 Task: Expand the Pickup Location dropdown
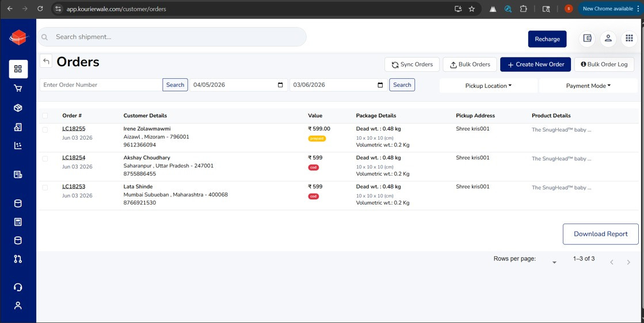click(489, 86)
